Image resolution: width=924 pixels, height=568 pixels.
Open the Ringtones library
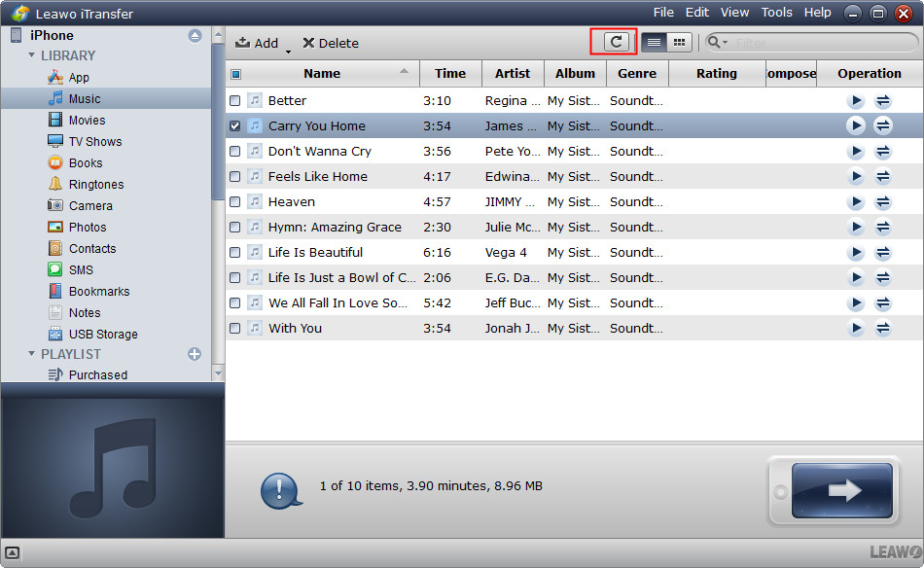click(x=95, y=184)
